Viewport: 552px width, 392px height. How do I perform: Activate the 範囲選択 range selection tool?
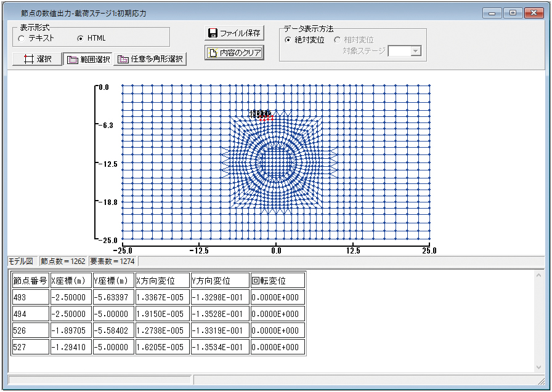[x=88, y=59]
